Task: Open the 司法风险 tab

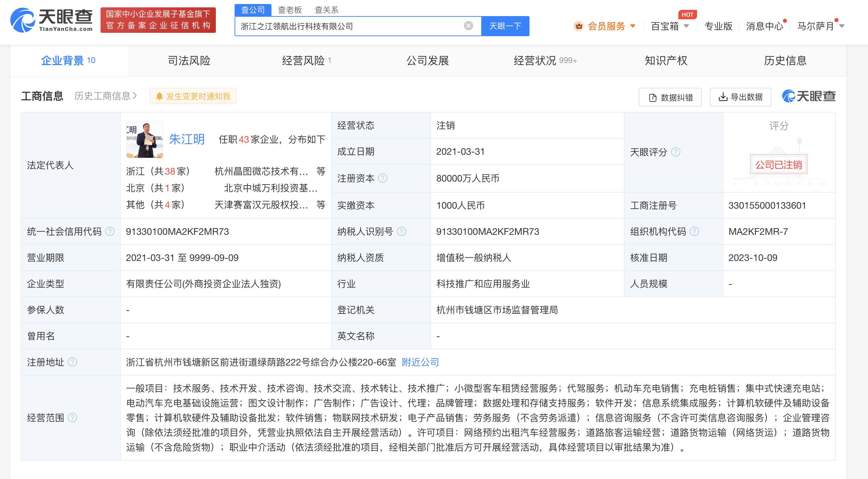Action: (x=189, y=61)
